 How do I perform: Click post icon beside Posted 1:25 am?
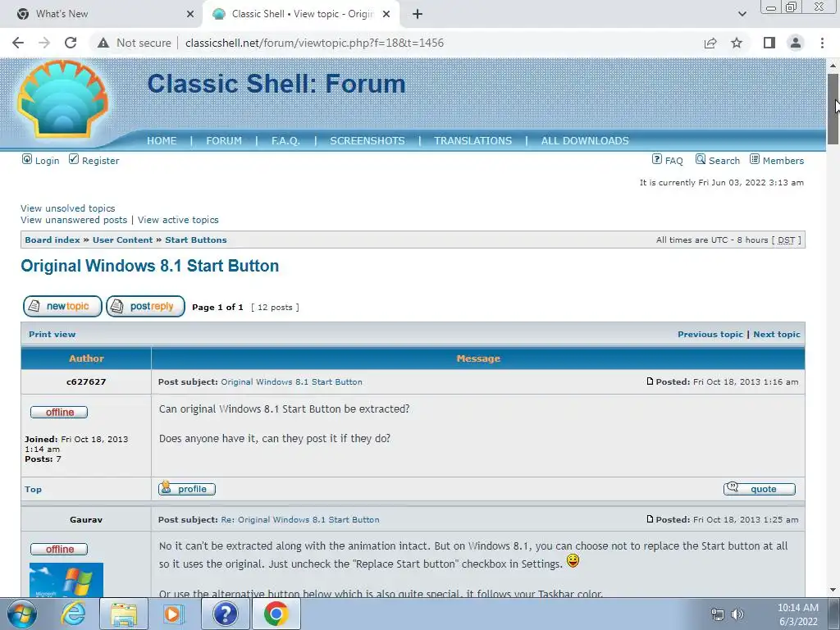(650, 519)
